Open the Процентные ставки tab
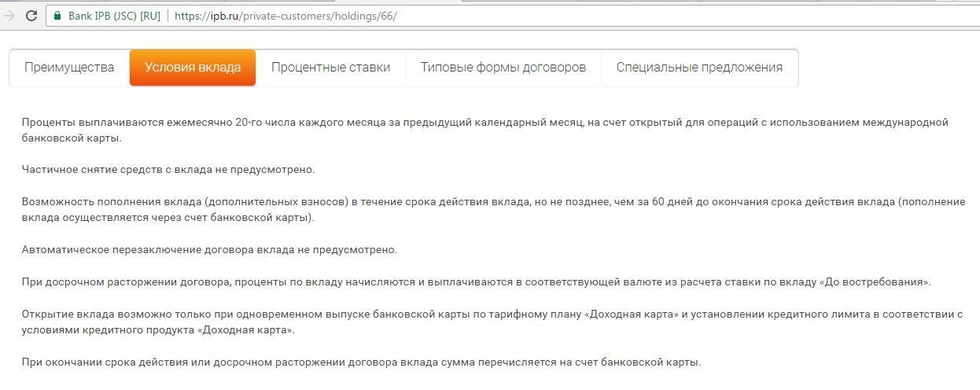Screen dimensions: 980x390 click(x=330, y=68)
